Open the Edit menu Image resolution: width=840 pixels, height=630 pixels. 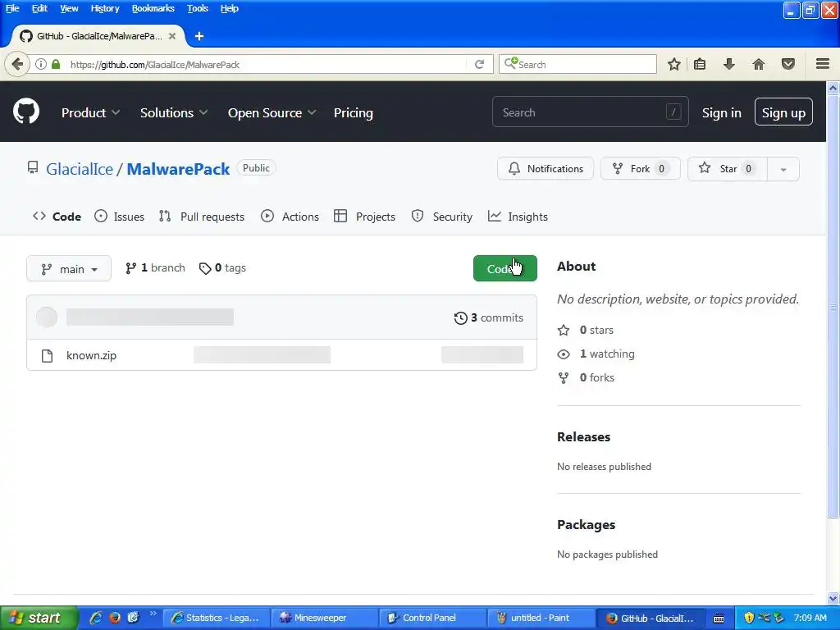pyautogui.click(x=39, y=8)
